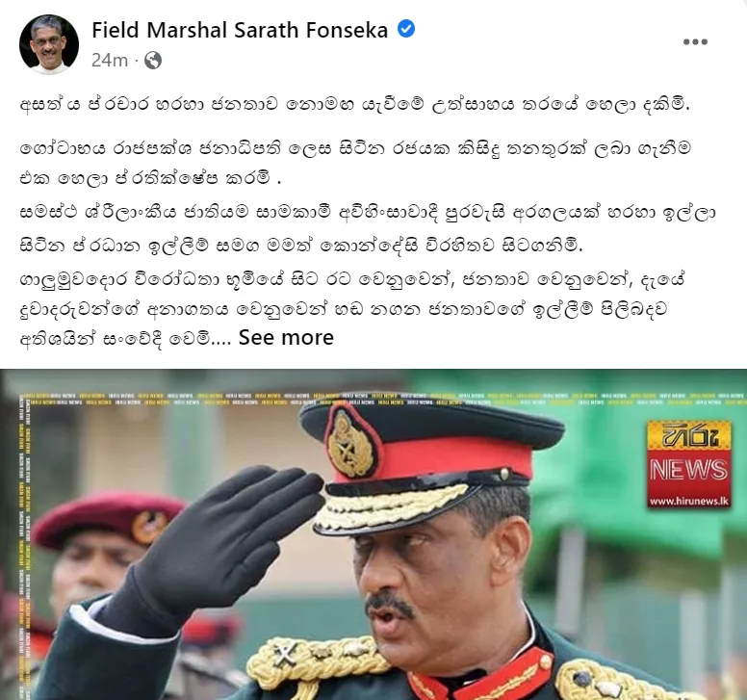Click the www.hirunews.lk text on the image
The width and height of the screenshot is (747, 700).
[689, 502]
